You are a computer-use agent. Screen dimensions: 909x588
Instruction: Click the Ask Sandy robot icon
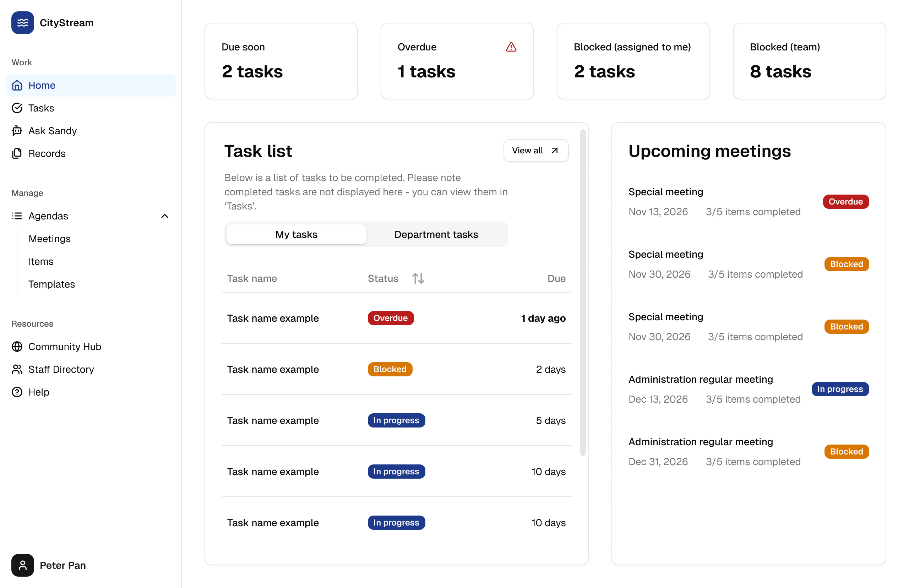click(17, 131)
